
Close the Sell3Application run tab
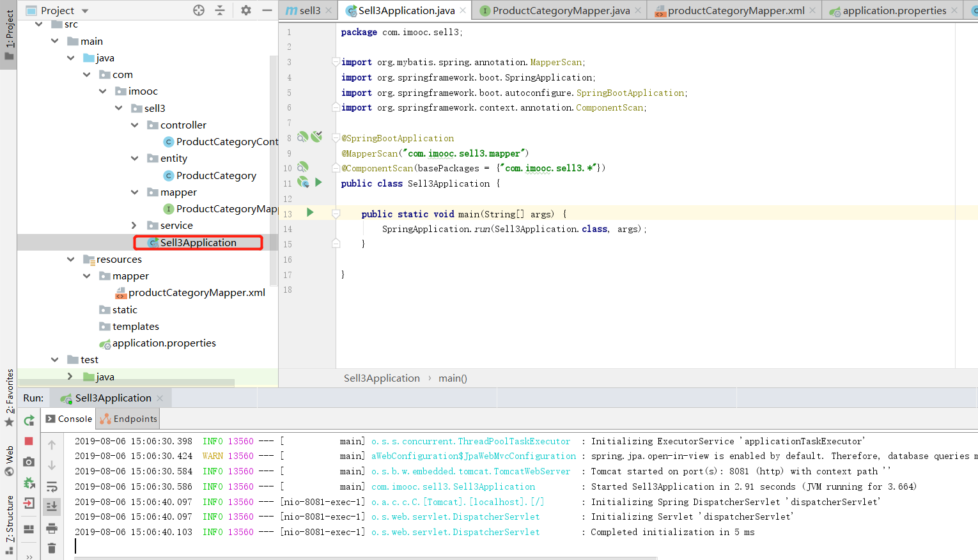pyautogui.click(x=160, y=398)
